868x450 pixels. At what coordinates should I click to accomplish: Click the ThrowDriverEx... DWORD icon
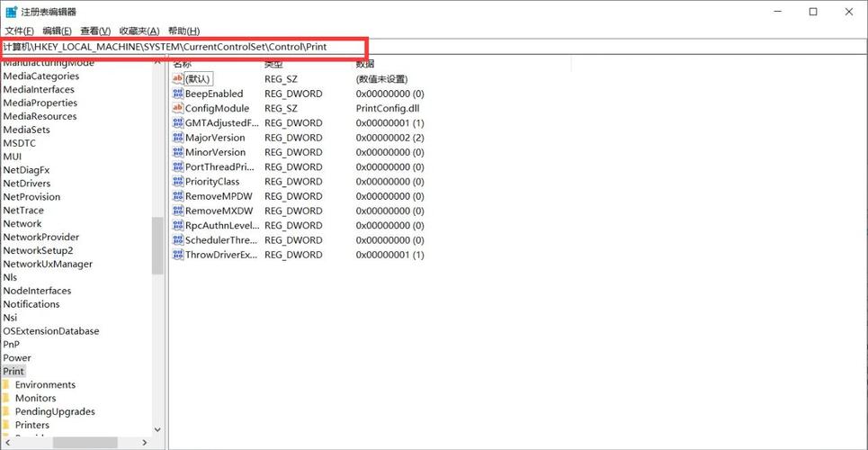[x=178, y=255]
